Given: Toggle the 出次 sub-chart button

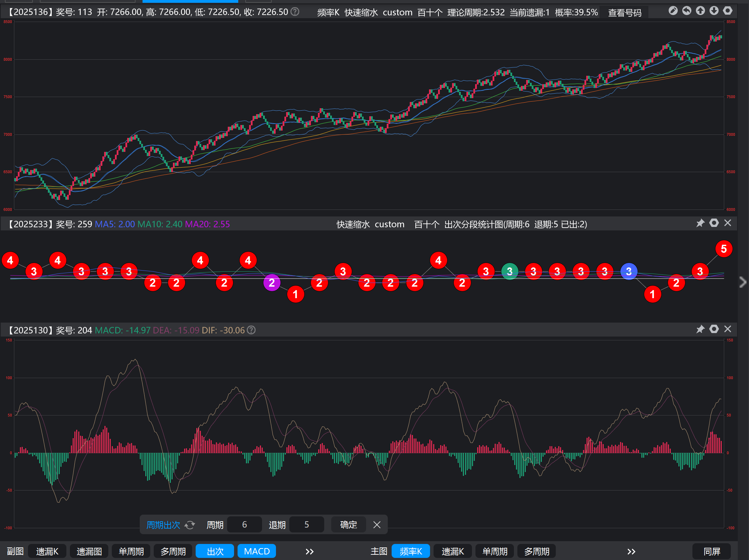Looking at the screenshot, I should coord(215,551).
